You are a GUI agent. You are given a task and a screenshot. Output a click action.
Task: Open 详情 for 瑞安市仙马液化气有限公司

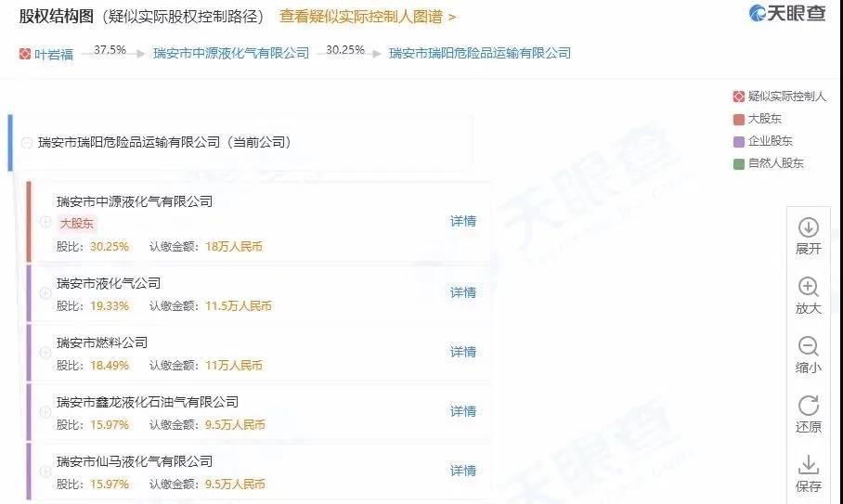point(462,471)
